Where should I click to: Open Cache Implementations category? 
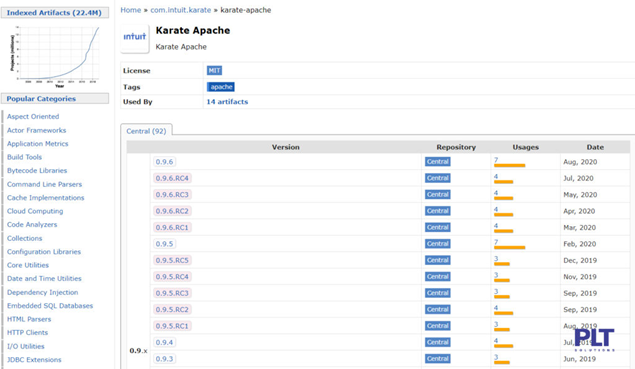pos(45,198)
